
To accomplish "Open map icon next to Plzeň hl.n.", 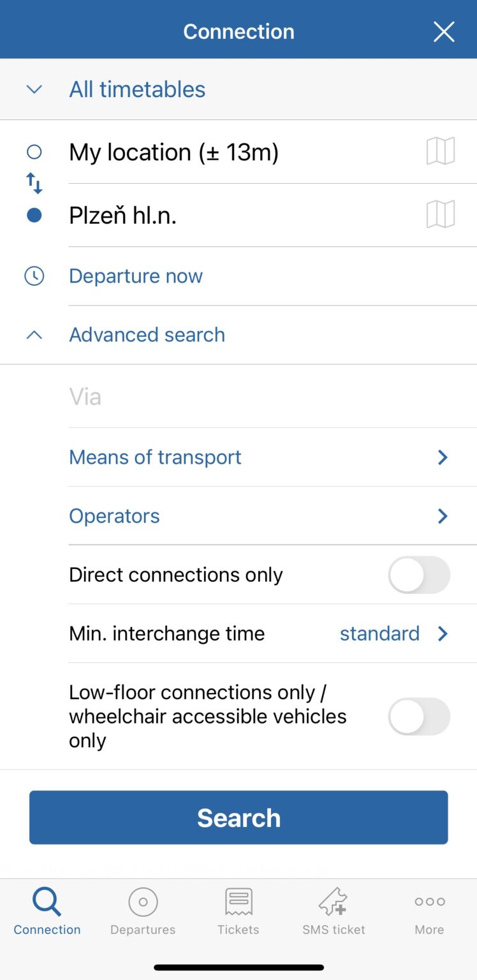I will 441,214.
